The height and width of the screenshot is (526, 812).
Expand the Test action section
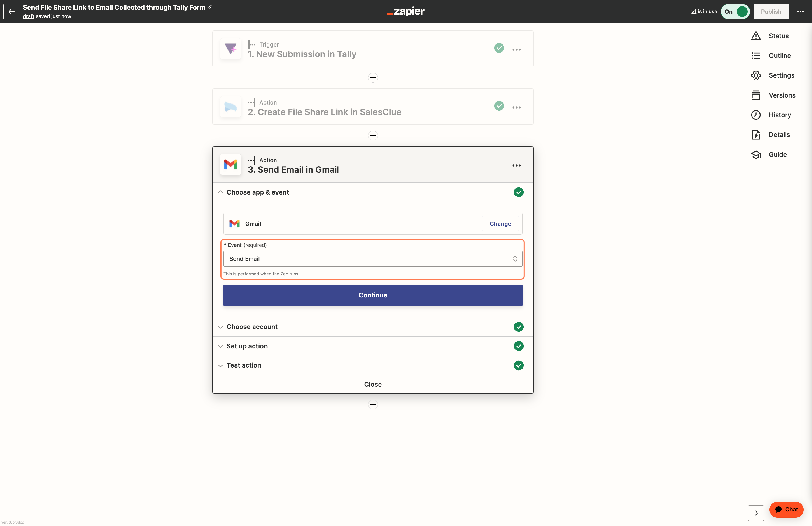(373, 365)
